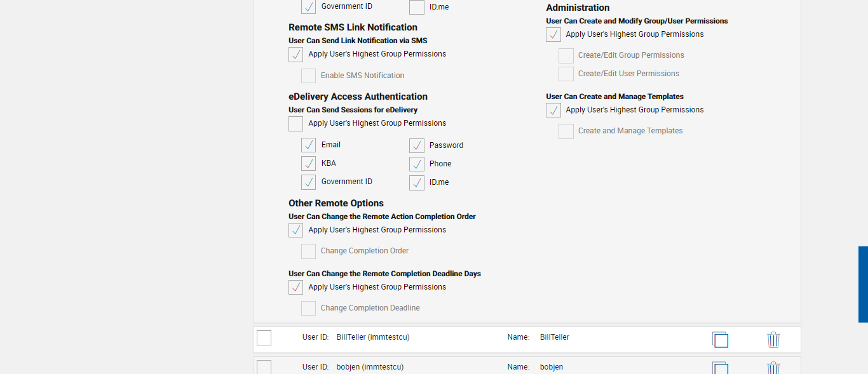Uncheck Email under eDelivery Access Authentication

(x=309, y=145)
